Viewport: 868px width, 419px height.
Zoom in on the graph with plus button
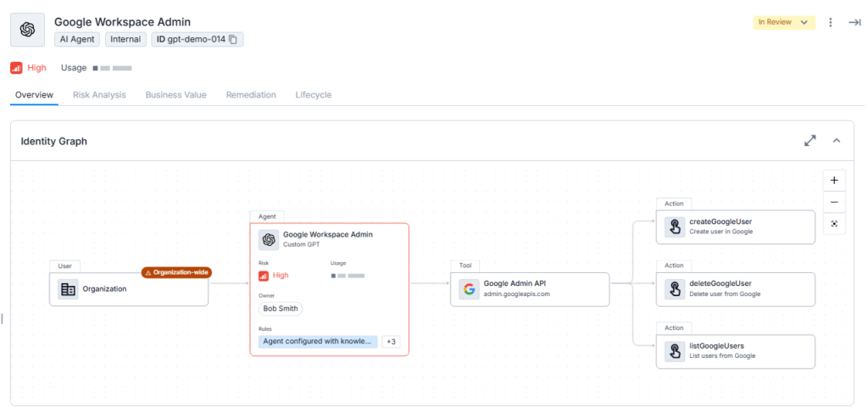click(834, 181)
